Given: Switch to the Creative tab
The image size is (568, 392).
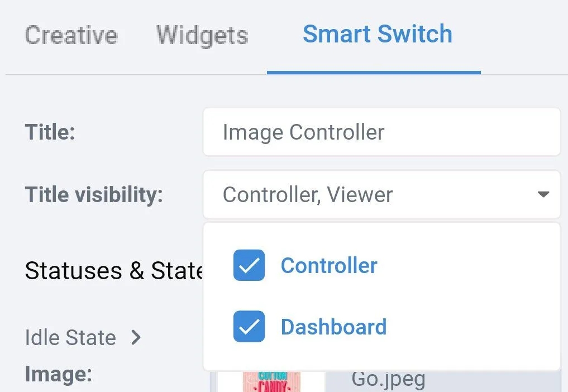Looking at the screenshot, I should pos(71,35).
